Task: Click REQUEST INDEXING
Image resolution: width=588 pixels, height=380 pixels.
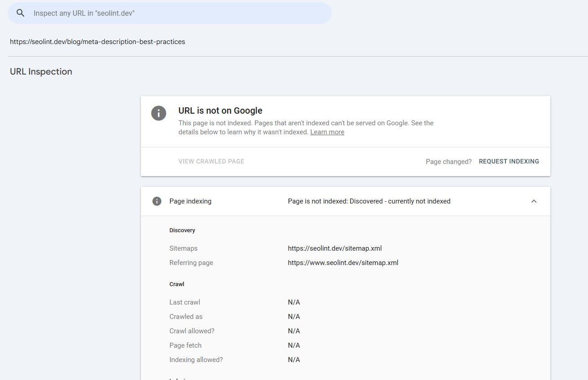Action: (x=509, y=161)
